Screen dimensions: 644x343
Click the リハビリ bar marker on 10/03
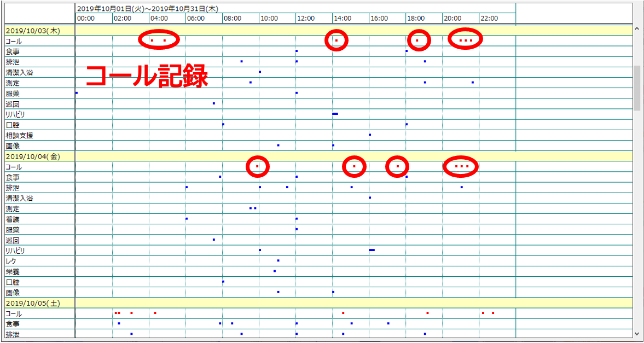coord(335,114)
